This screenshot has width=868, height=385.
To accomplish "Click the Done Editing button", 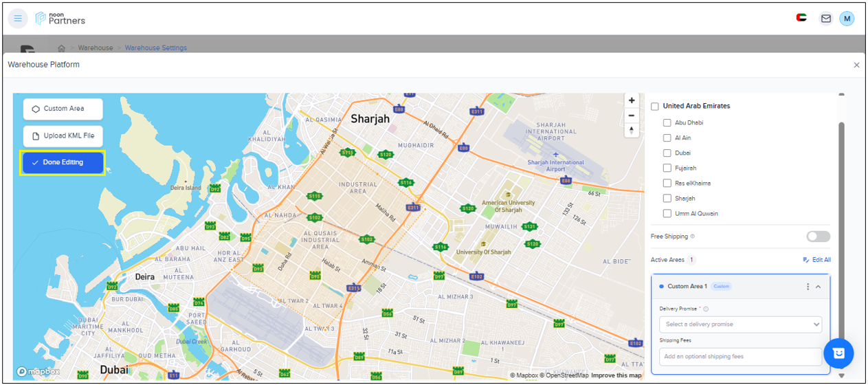I will click(63, 163).
